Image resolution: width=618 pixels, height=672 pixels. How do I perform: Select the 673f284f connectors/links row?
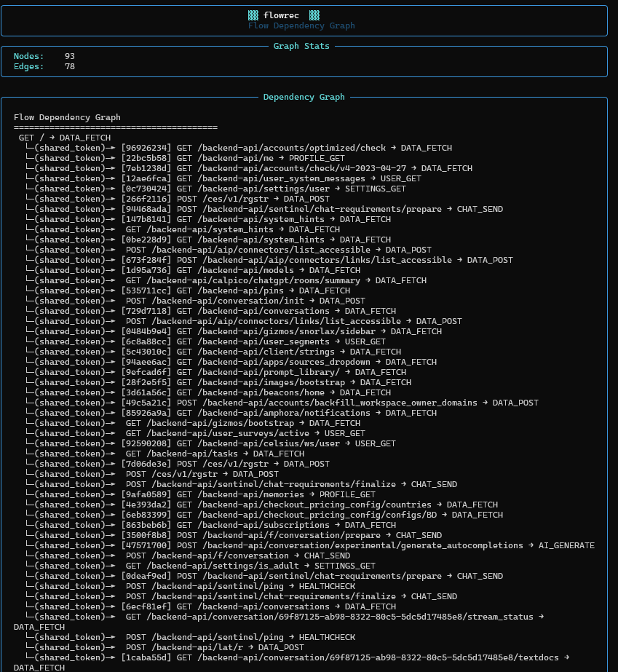(269, 260)
